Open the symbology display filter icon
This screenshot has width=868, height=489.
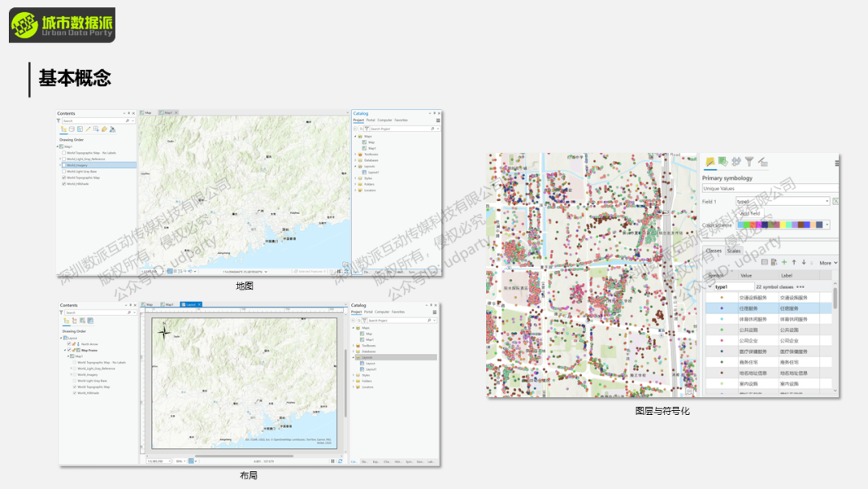749,162
